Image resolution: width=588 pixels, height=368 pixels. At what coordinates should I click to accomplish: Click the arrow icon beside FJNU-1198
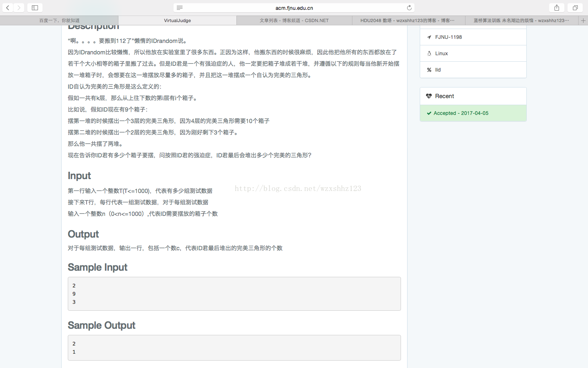(429, 37)
